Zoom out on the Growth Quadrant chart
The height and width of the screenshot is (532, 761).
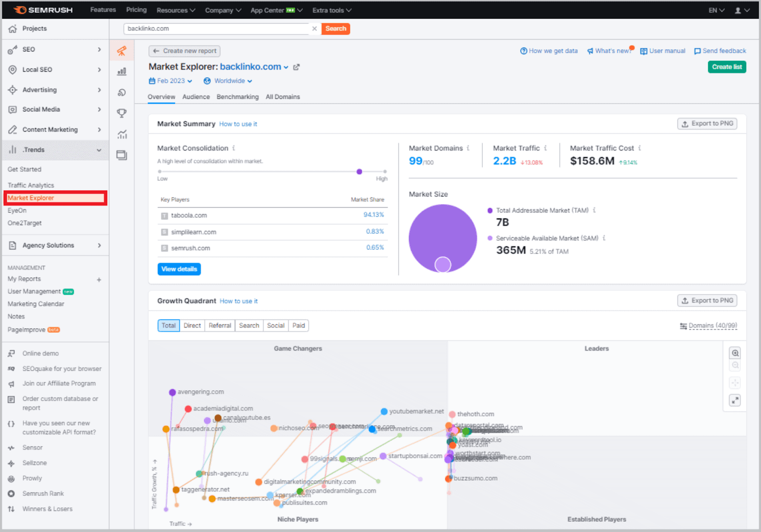click(735, 365)
